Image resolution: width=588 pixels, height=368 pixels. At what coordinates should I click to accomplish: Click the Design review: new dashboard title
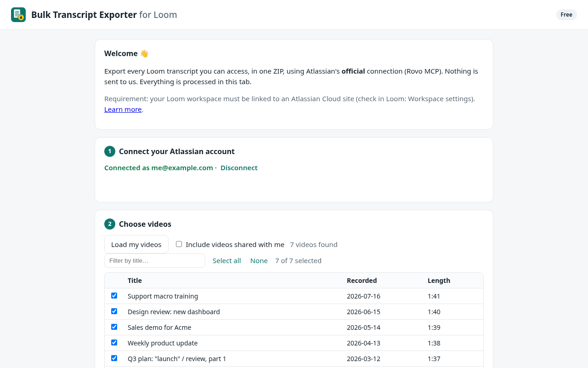pos(174,312)
